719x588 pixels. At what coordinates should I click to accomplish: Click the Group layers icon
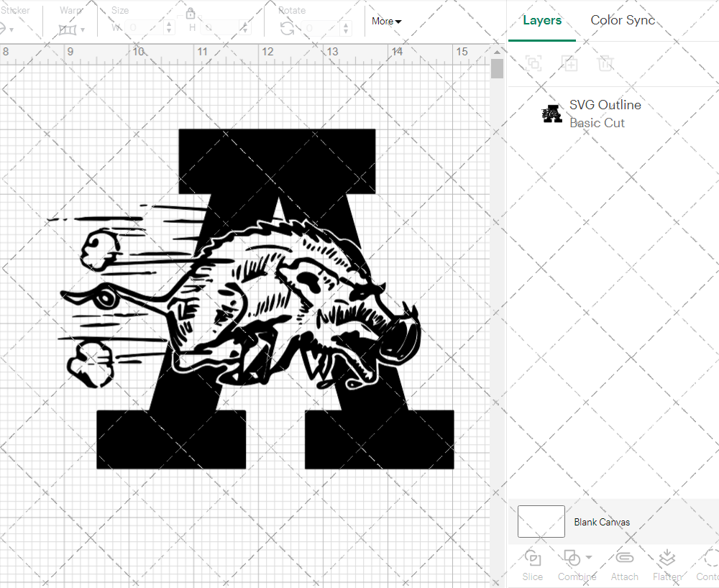pyautogui.click(x=533, y=63)
